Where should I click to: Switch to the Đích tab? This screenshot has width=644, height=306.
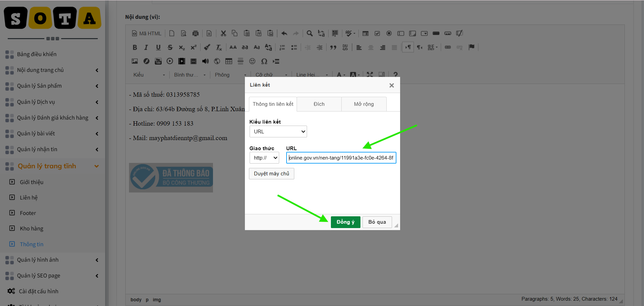tap(319, 104)
